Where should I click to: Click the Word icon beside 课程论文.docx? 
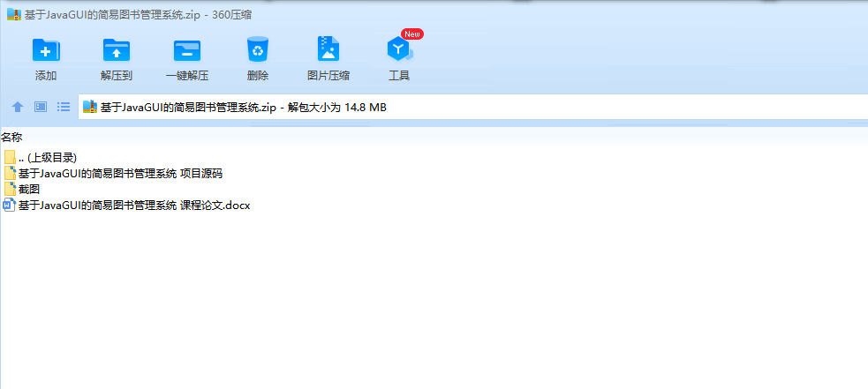(x=10, y=206)
